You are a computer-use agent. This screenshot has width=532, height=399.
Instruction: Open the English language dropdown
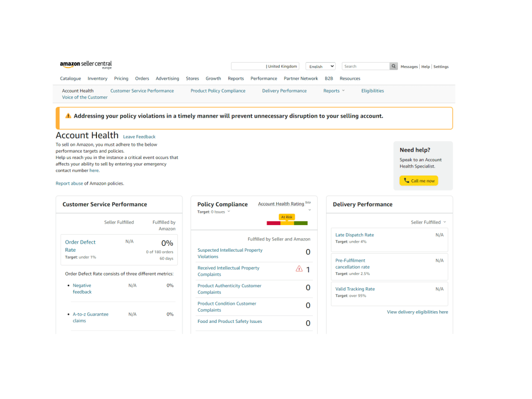[x=320, y=66]
